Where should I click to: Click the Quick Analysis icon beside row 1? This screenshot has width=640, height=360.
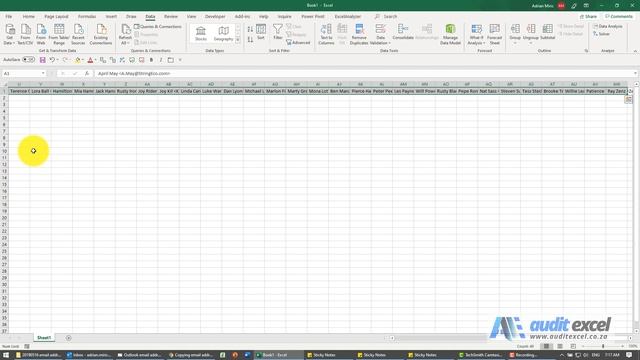[628, 100]
